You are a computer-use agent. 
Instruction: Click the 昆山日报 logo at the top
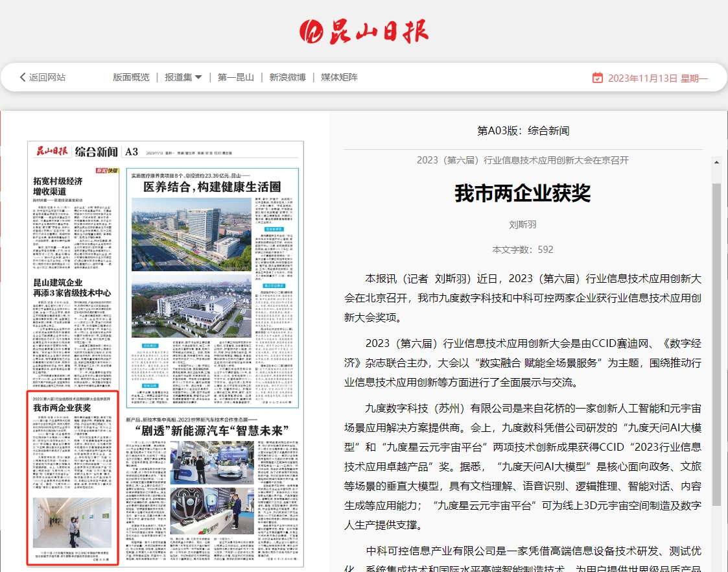click(364, 32)
